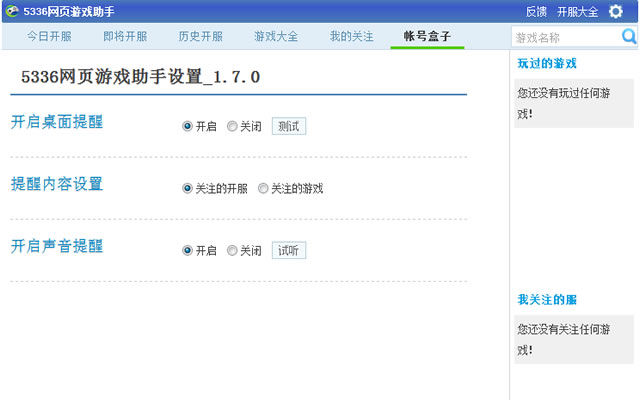
Task: Open the 即将开服 tab
Action: click(125, 36)
